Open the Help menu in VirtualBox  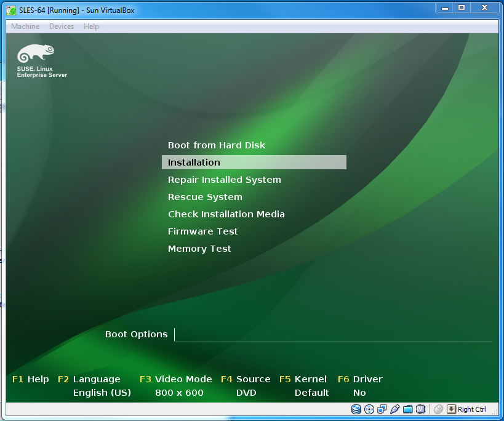pyautogui.click(x=91, y=26)
